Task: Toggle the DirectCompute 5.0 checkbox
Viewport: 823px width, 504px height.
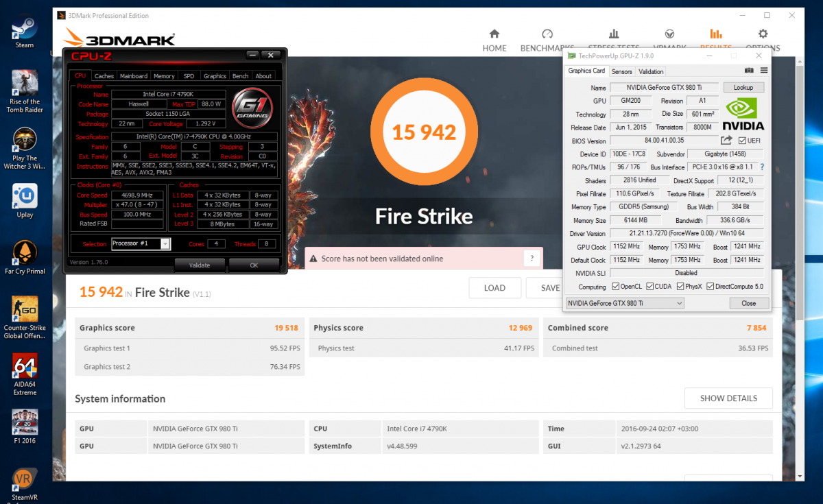Action: pyautogui.click(x=711, y=287)
